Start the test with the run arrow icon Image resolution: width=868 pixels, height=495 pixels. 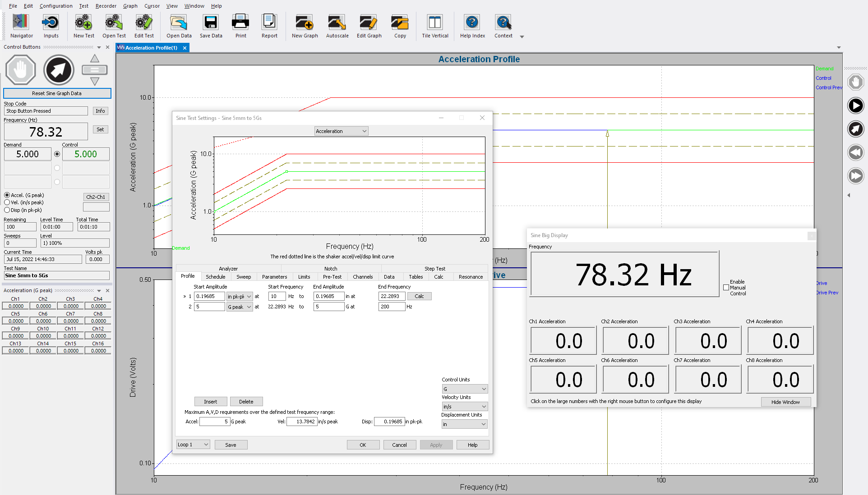[855, 105]
